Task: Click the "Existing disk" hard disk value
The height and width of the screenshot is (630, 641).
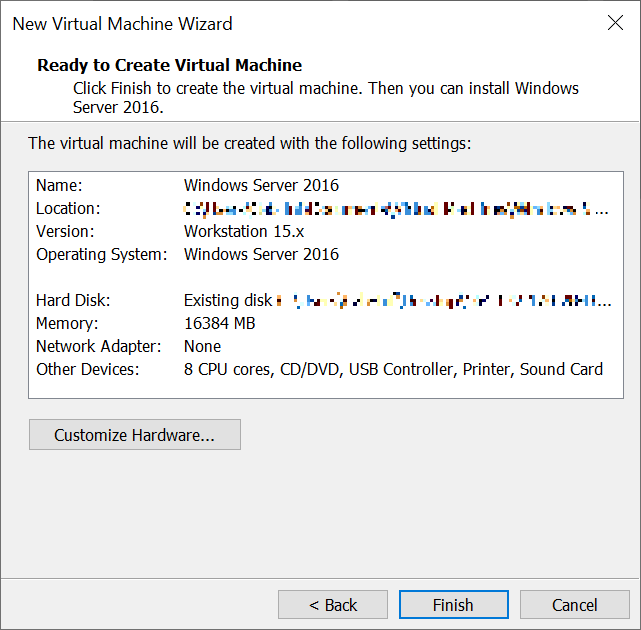Action: click(228, 300)
